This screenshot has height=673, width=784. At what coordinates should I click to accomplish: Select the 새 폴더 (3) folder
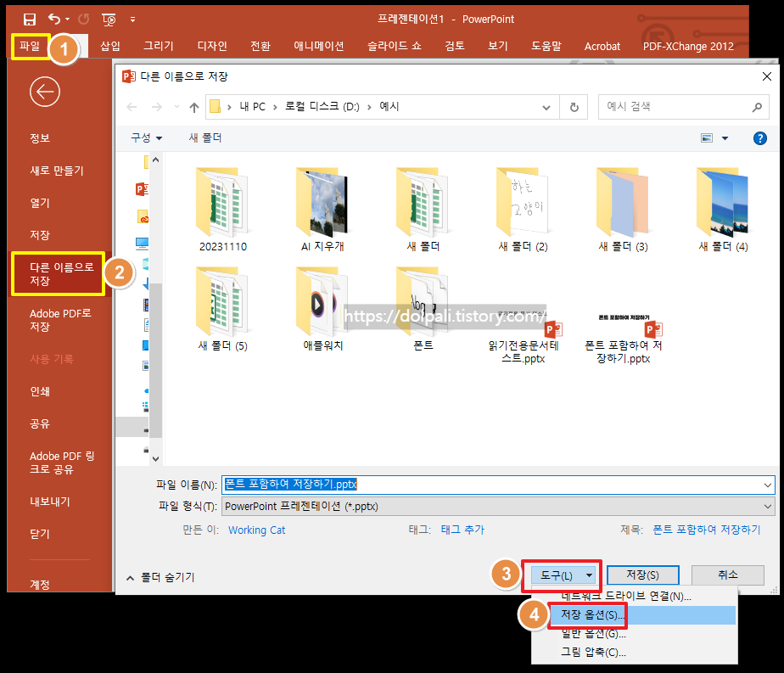click(x=623, y=210)
